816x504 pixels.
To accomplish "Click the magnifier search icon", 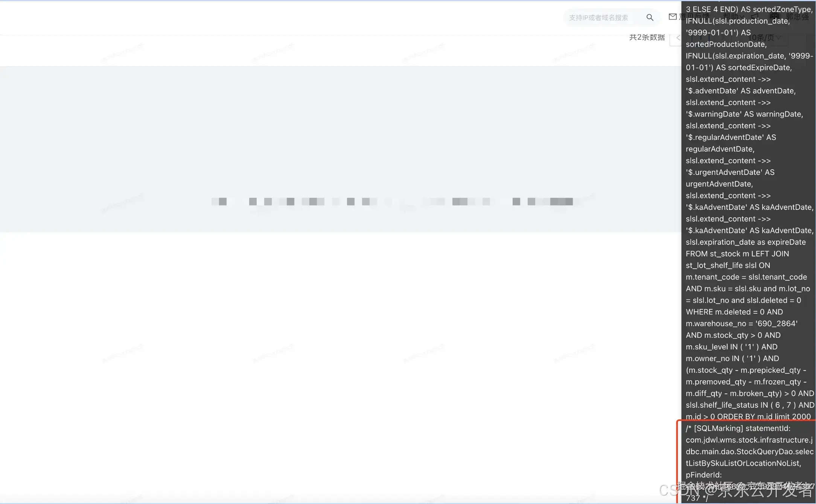I will pyautogui.click(x=650, y=17).
